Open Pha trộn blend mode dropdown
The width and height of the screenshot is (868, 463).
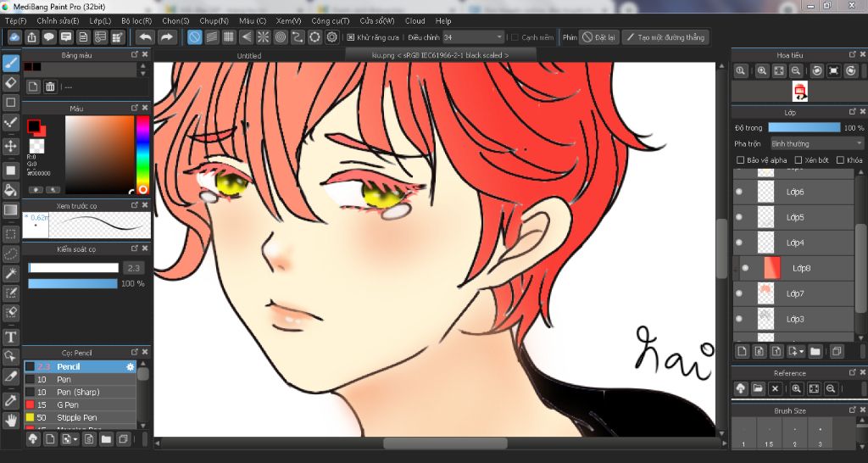[x=816, y=143]
